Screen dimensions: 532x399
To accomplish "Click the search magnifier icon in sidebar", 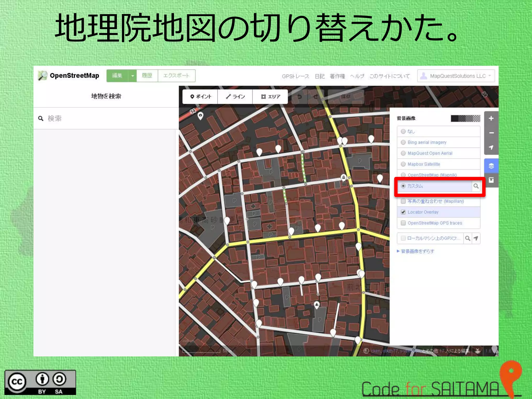I will point(41,118).
